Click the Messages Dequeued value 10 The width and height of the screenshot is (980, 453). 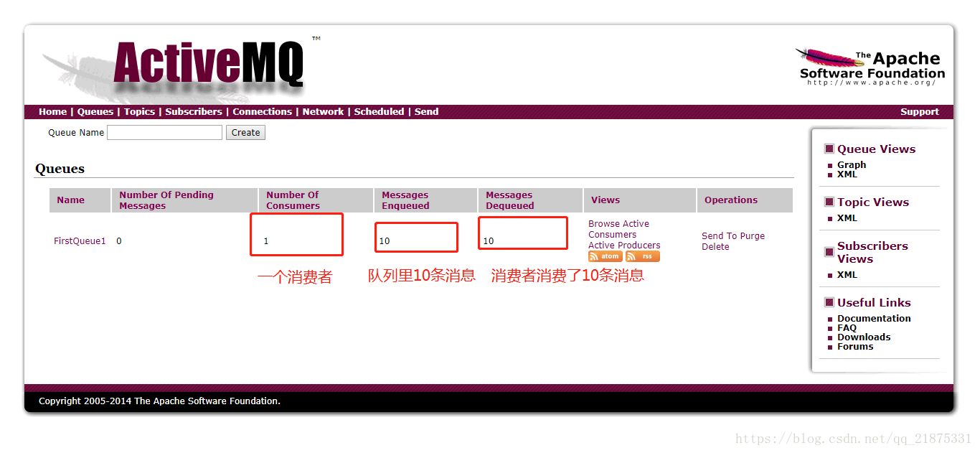pos(489,241)
